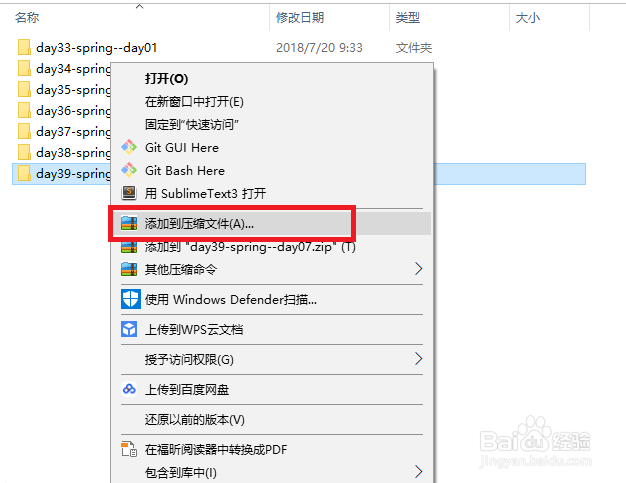Select 还原以前的版本(V)
The height and width of the screenshot is (483, 626).
[x=194, y=420]
